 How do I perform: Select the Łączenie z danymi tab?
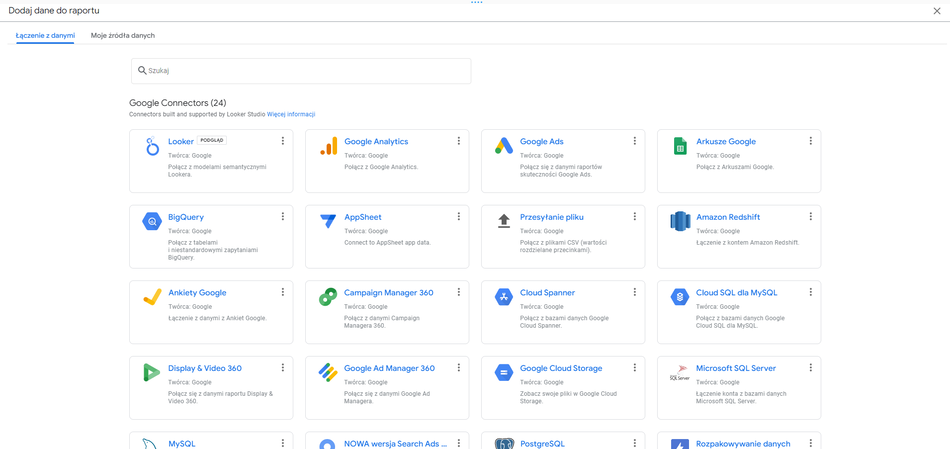pyautogui.click(x=45, y=35)
